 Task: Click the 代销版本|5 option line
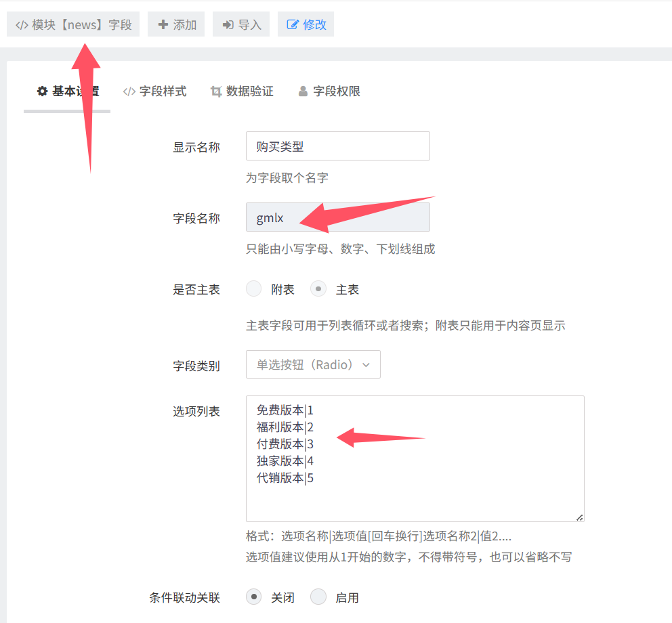tap(285, 478)
